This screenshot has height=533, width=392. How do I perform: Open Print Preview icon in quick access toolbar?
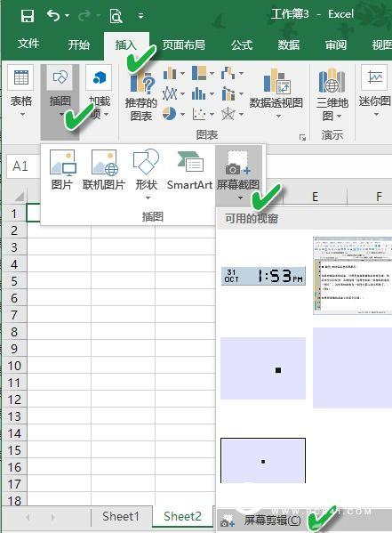click(x=116, y=16)
